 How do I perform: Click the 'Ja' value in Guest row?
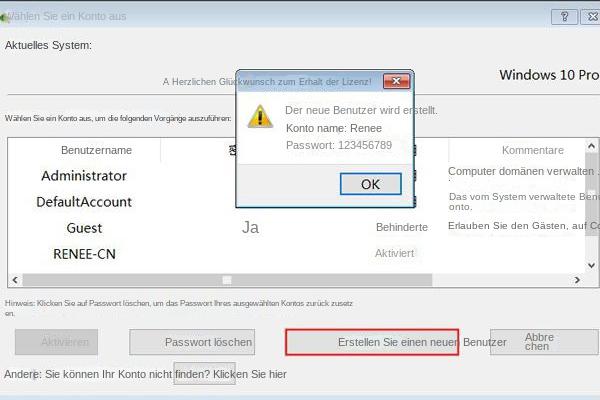pyautogui.click(x=250, y=227)
